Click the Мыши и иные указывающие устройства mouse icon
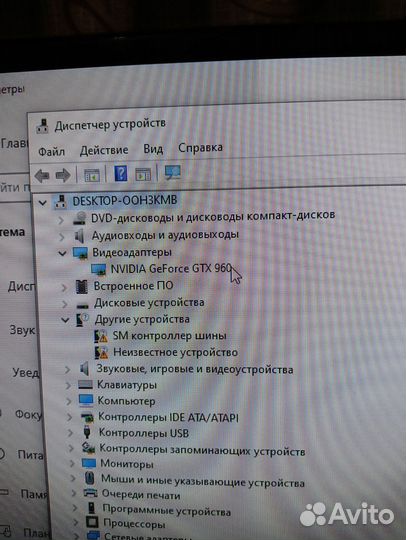 [x=90, y=478]
